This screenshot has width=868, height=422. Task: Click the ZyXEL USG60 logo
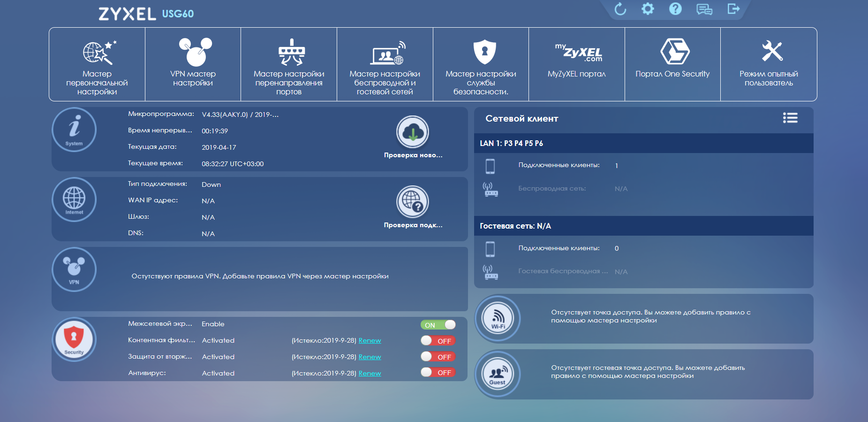click(146, 14)
